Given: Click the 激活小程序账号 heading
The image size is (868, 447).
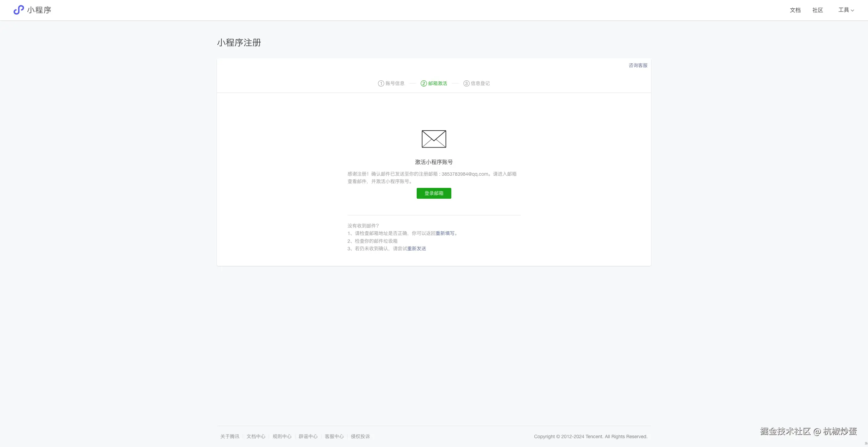Looking at the screenshot, I should [434, 162].
